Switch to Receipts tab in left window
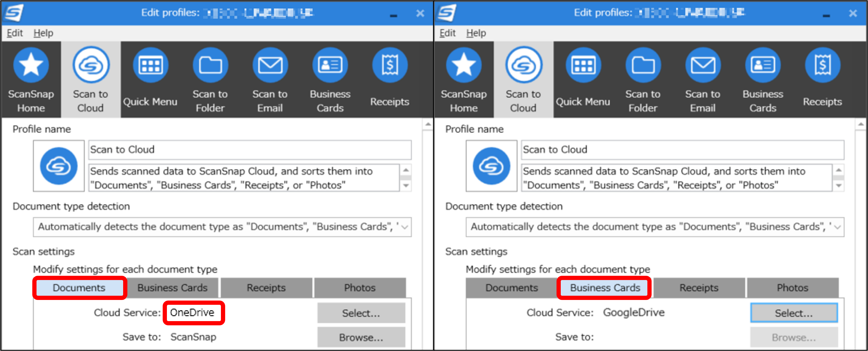868x351 pixels. point(266,288)
